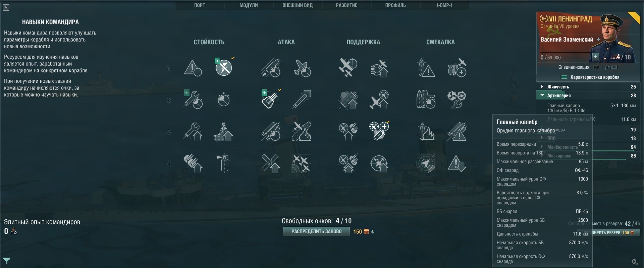Toggle the learned shell burst skill in Атака row 2
The height and width of the screenshot is (268, 644).
tap(270, 99)
